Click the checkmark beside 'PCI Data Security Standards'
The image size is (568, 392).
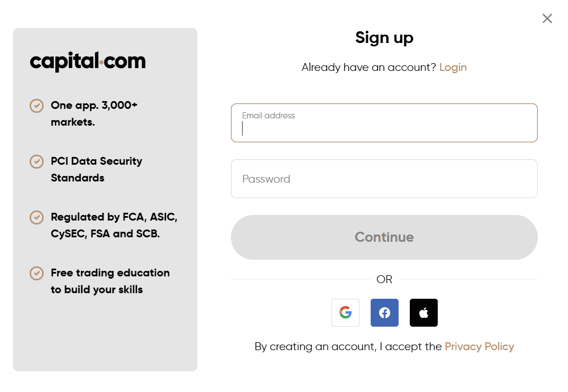(x=36, y=161)
